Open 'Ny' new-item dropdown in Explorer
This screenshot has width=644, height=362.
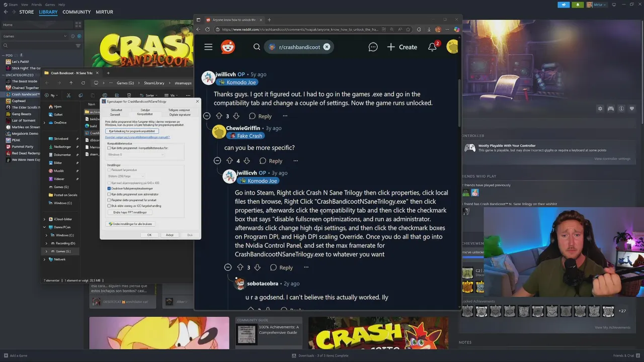click(51, 95)
